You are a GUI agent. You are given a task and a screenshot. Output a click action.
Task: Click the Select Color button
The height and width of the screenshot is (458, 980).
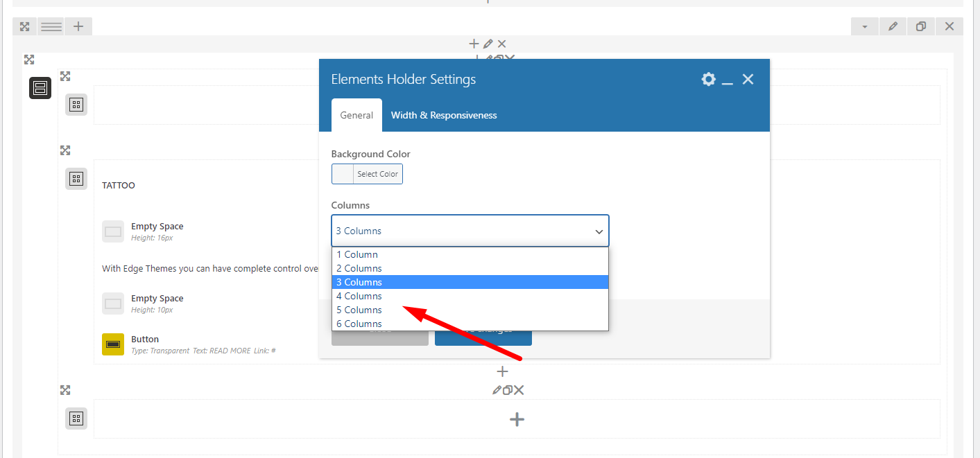[x=378, y=174]
